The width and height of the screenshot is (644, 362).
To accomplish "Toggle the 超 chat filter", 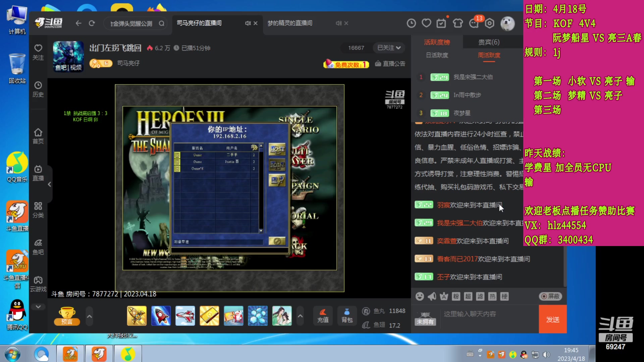I will [x=468, y=296].
